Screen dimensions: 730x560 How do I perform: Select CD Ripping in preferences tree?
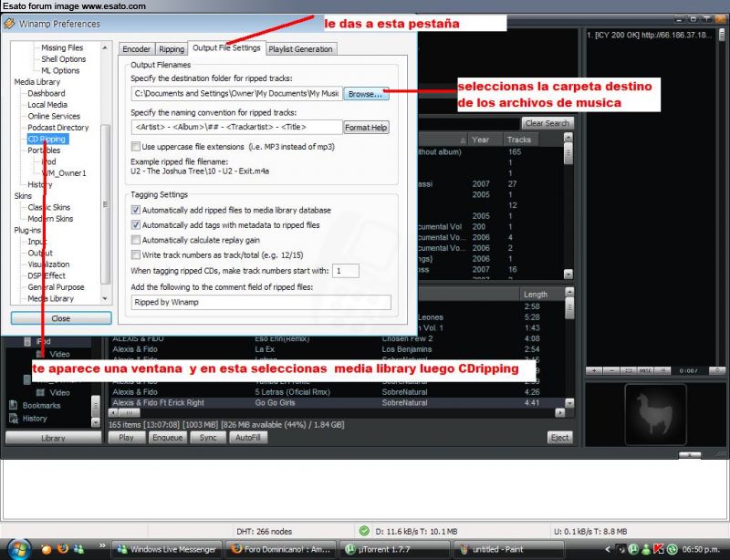47,139
